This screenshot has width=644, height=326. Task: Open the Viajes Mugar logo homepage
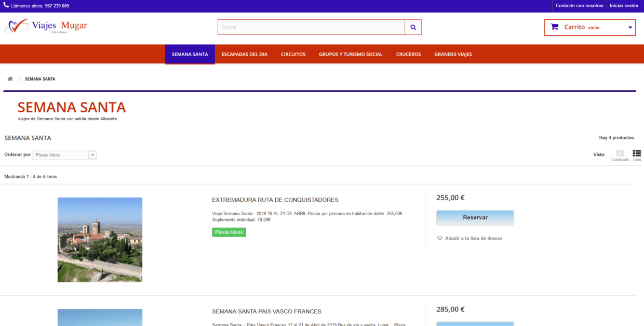46,26
